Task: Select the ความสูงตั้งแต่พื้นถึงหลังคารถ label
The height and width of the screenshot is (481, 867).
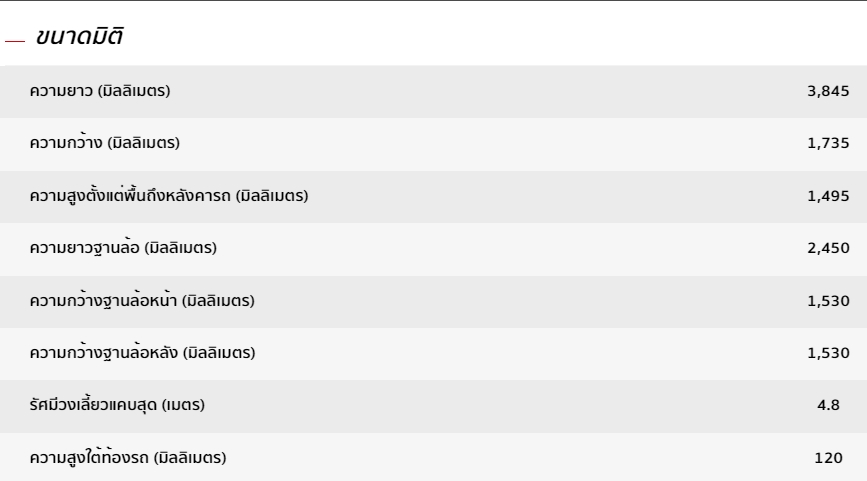Action: coord(167,197)
